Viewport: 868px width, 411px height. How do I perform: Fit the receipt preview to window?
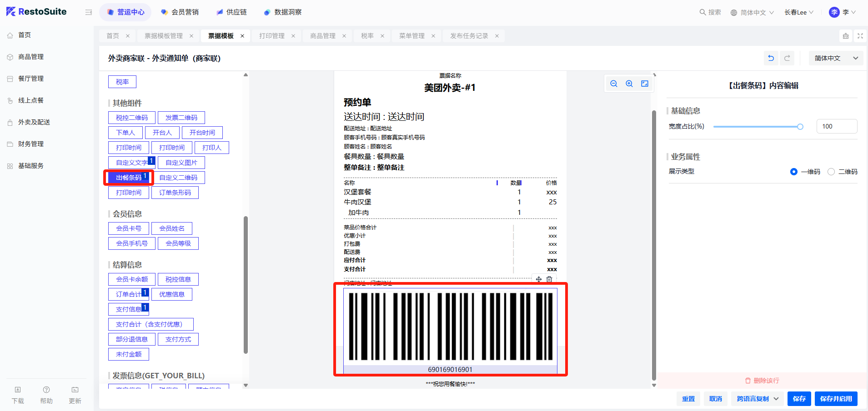click(x=645, y=84)
